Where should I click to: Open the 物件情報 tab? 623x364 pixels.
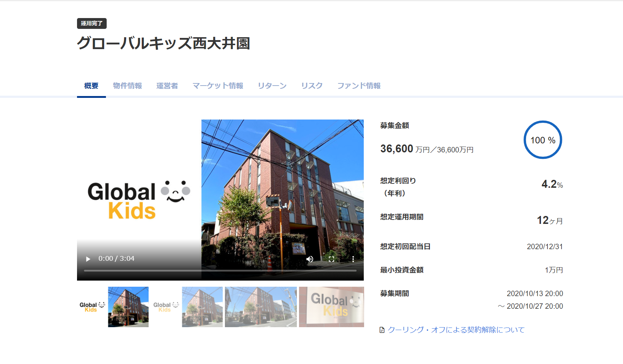[127, 86]
